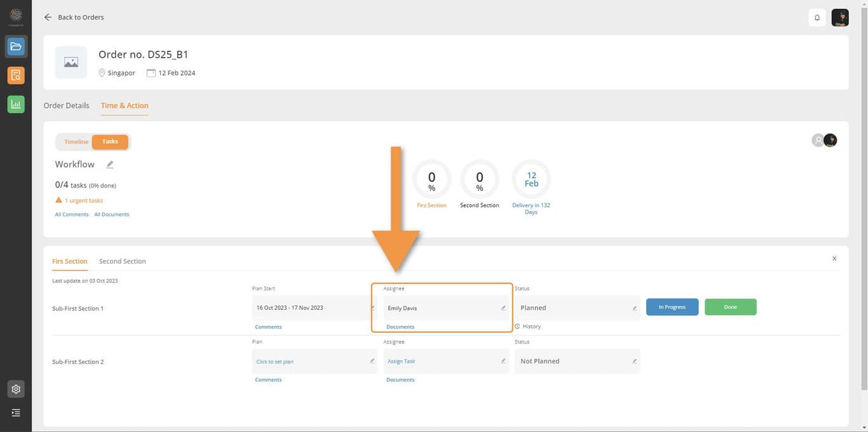Select the Firs Section tab
Screen dimensions: 868x432
point(70,261)
